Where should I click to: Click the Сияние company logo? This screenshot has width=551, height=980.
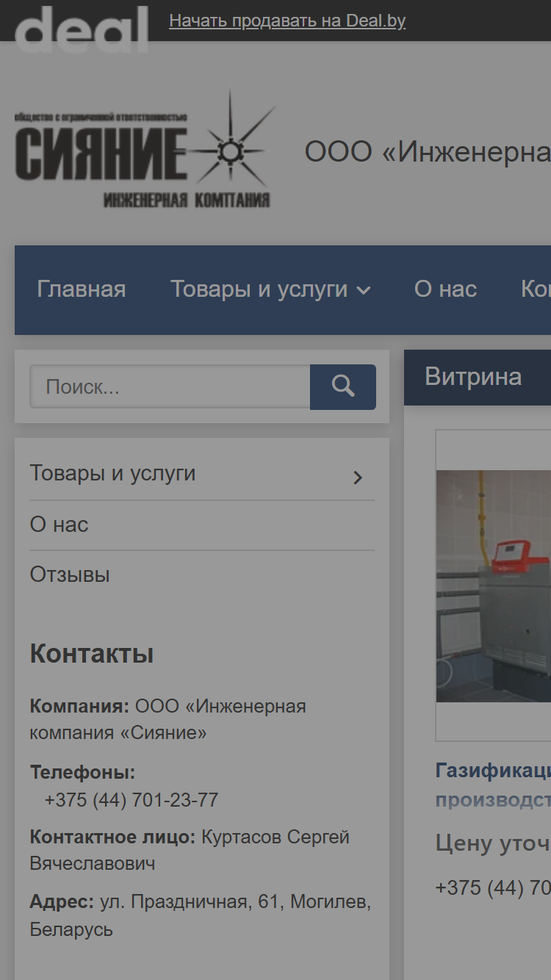[x=145, y=149]
